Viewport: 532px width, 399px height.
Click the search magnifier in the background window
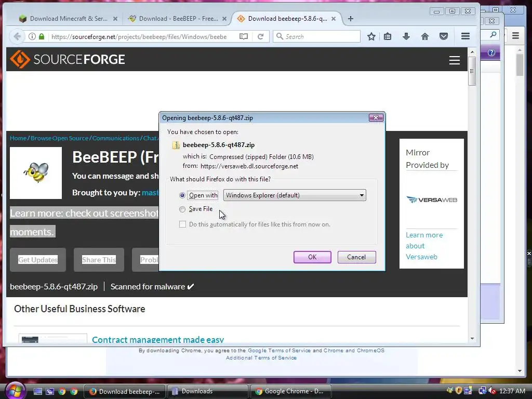(x=494, y=34)
